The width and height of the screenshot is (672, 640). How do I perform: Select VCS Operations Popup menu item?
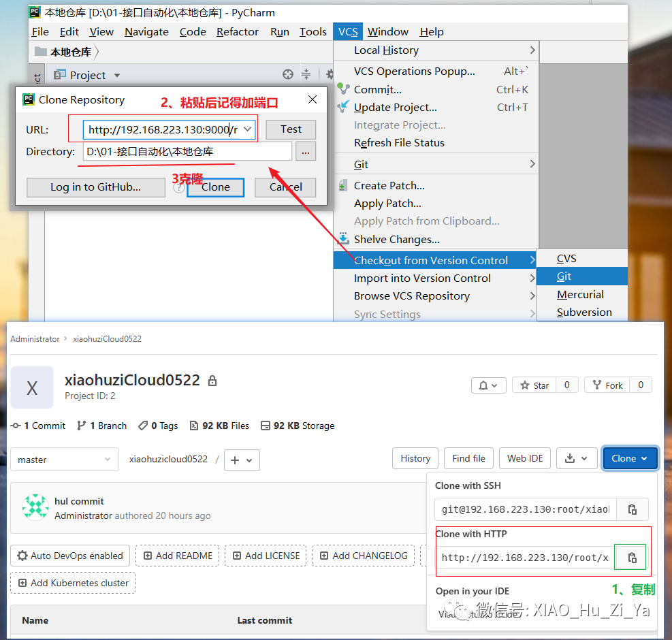point(436,71)
